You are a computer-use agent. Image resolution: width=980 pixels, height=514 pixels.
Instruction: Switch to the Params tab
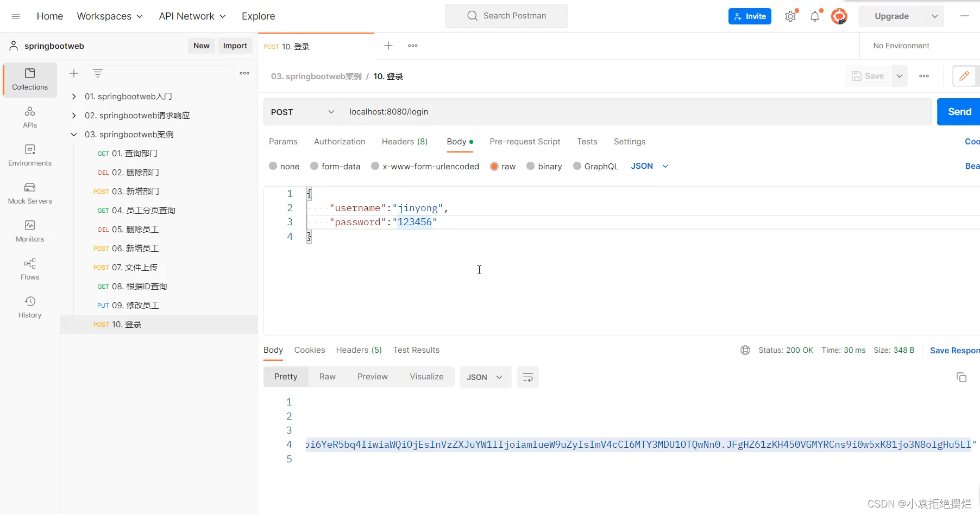(x=283, y=142)
